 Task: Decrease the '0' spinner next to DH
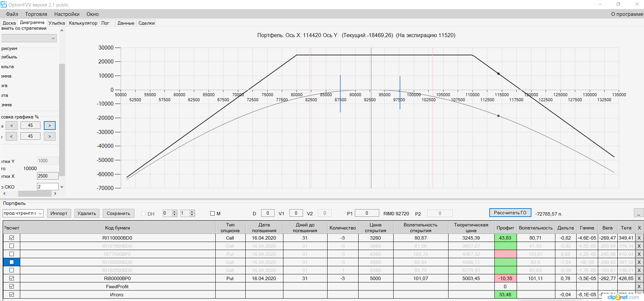175,215
